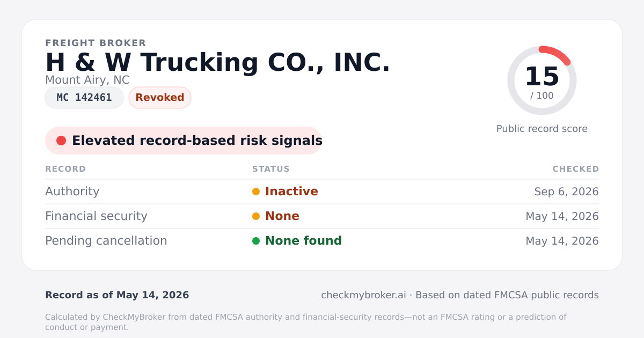Screen dimensions: 644x338
Task: Select the Authority record row
Action: tap(322, 192)
